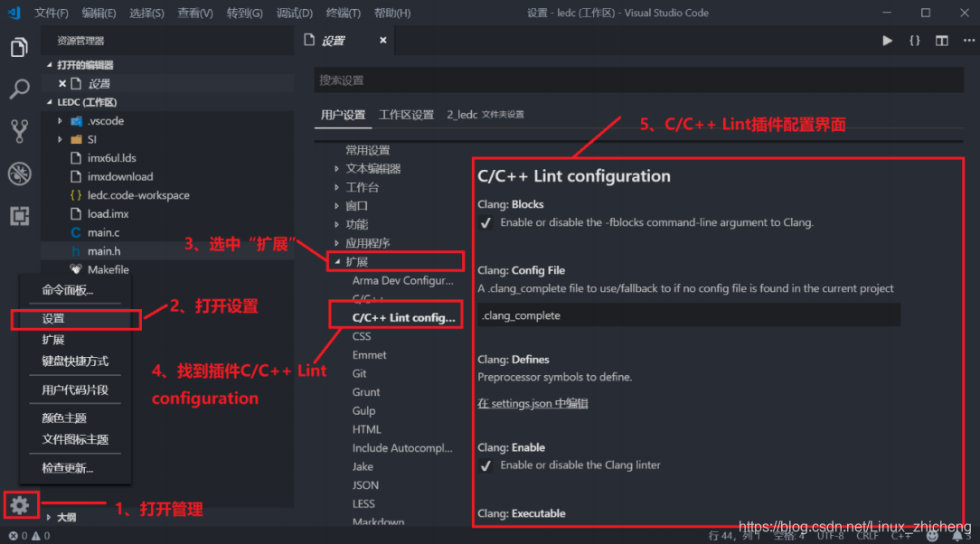Open the Explorer view in activity bar
This screenshot has width=980, height=544.
pos(19,47)
